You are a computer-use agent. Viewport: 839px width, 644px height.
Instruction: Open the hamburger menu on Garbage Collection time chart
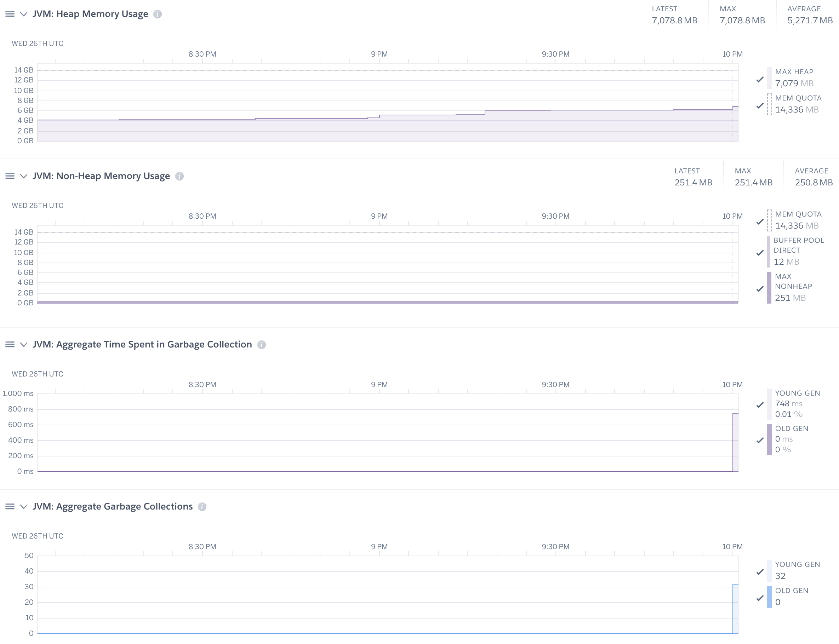(9, 345)
